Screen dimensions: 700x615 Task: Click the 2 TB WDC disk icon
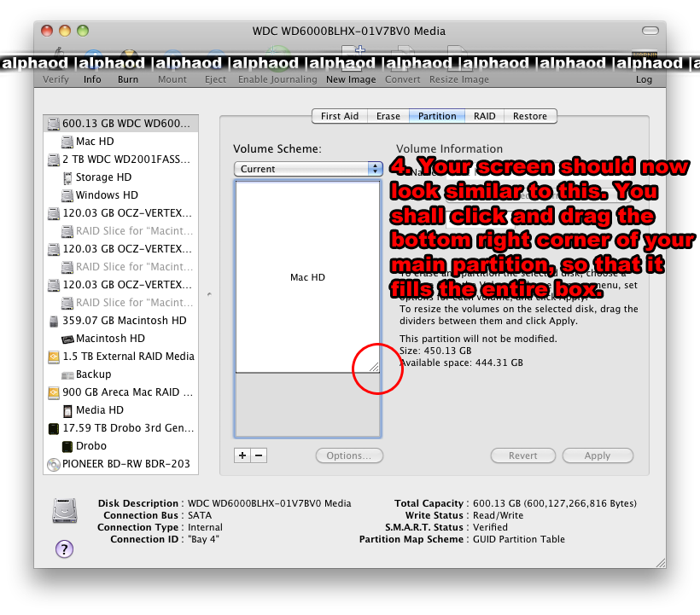click(x=54, y=160)
